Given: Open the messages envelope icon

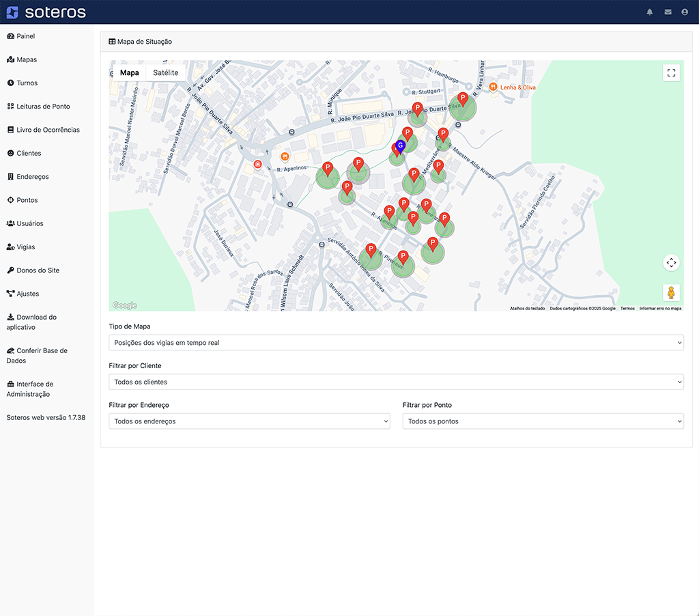Looking at the screenshot, I should (x=668, y=12).
